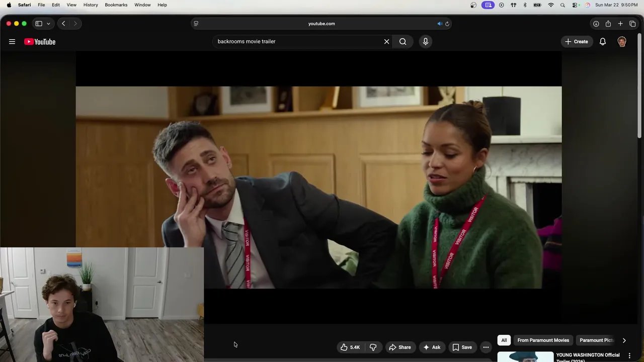
Task: Show Safari downloads
Action: tap(596, 24)
